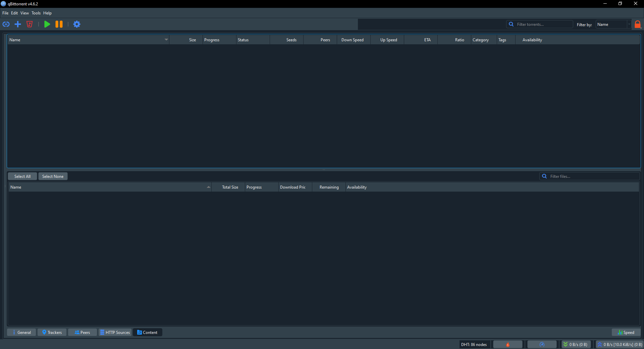Viewport: 644px width, 349px height.
Task: Click the Add Torrent File plus icon
Action: [18, 24]
